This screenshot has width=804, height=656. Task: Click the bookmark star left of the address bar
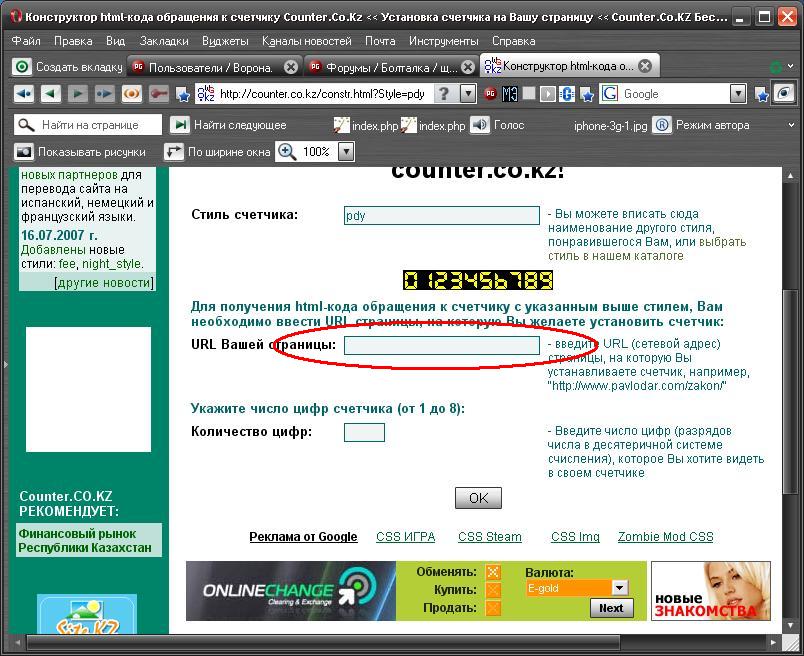point(183,94)
